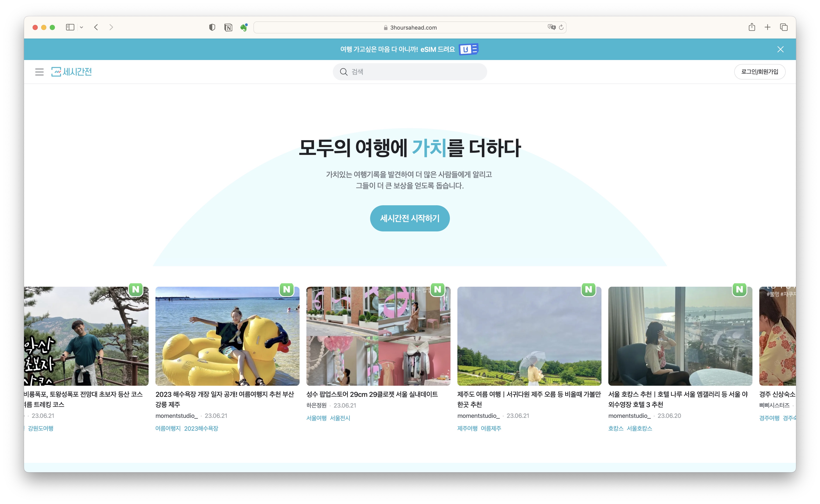This screenshot has height=504, width=820.
Task: Open author 삐삐시스터즈 profile
Action: tap(774, 405)
